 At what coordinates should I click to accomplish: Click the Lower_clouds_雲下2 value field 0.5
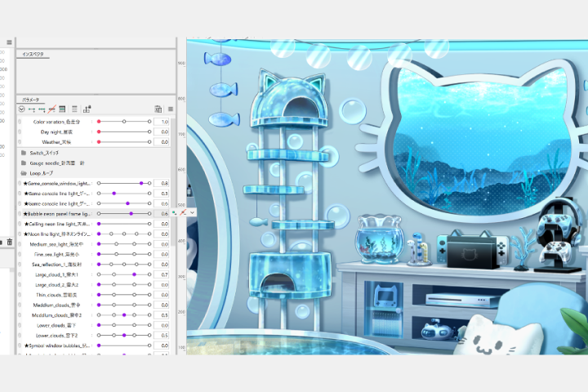(162, 336)
